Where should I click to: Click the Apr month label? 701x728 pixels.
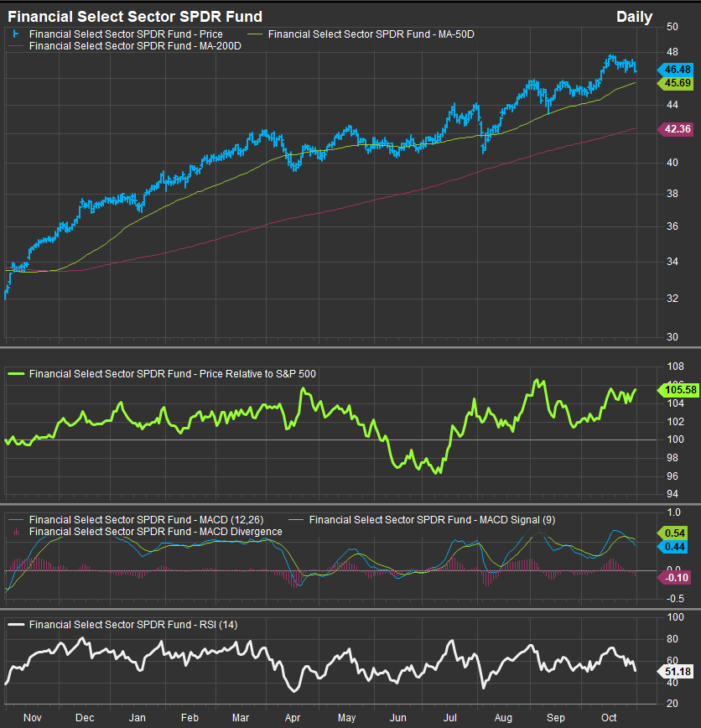pos(293,718)
